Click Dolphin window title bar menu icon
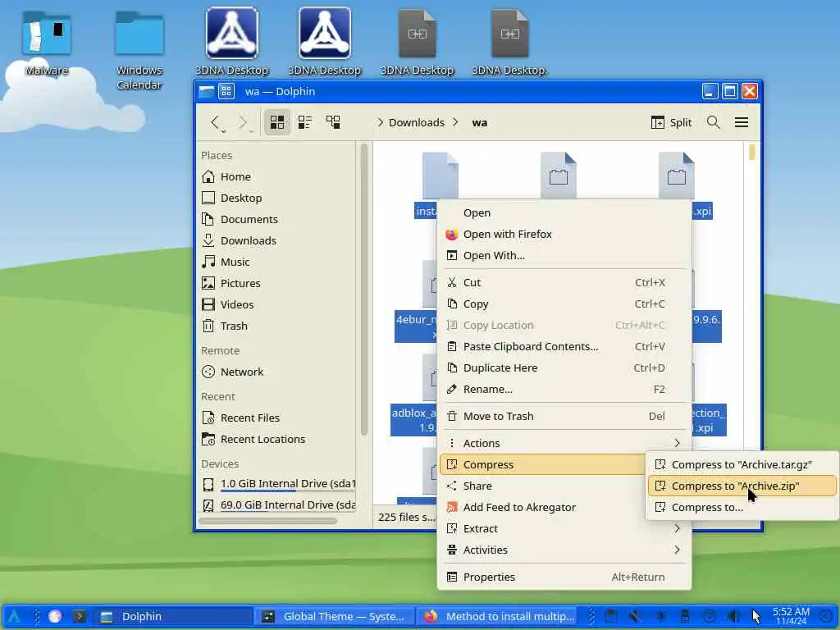The width and height of the screenshot is (840, 630). (x=206, y=92)
